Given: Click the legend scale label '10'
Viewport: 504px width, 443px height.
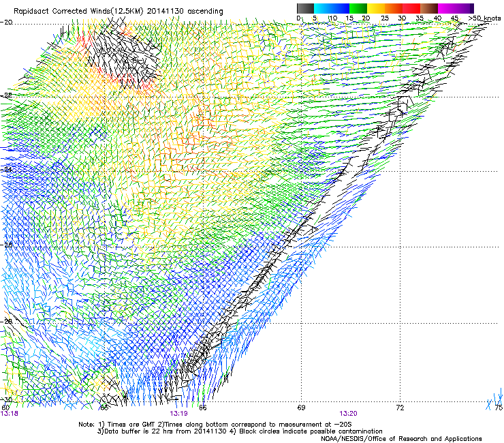Looking at the screenshot, I should coord(333,18).
